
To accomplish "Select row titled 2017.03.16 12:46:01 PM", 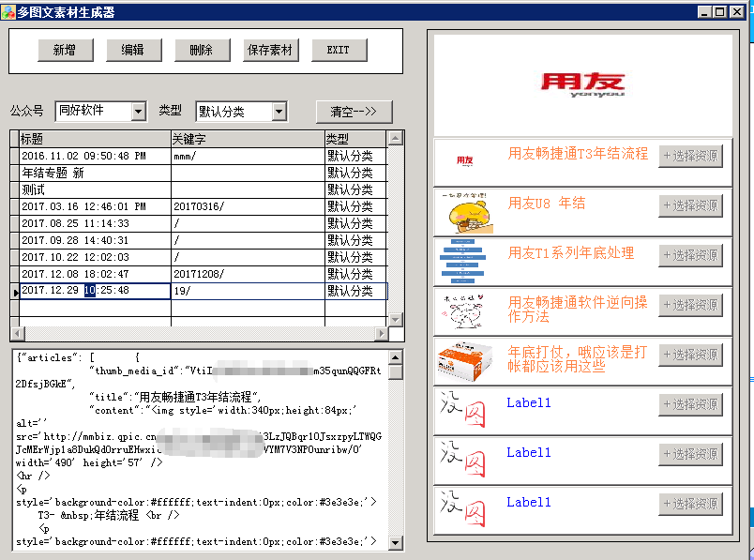I will [x=199, y=206].
